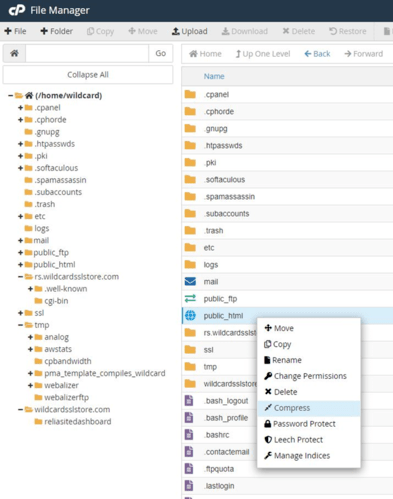393x499 pixels.
Task: Click the .cpanel folder icon in list
Action: 190,94
